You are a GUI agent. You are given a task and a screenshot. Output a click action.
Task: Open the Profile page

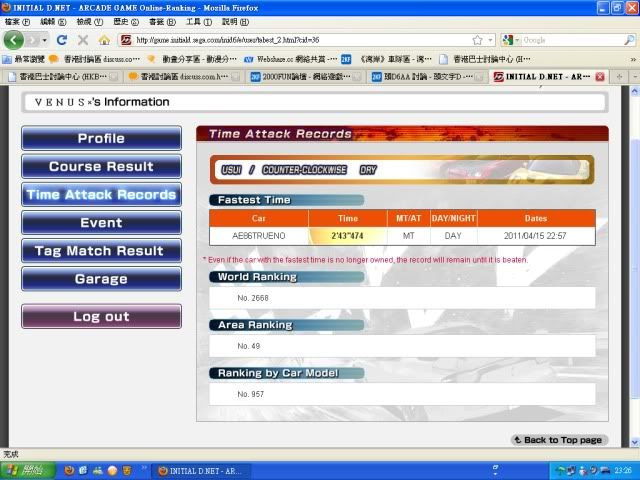101,138
